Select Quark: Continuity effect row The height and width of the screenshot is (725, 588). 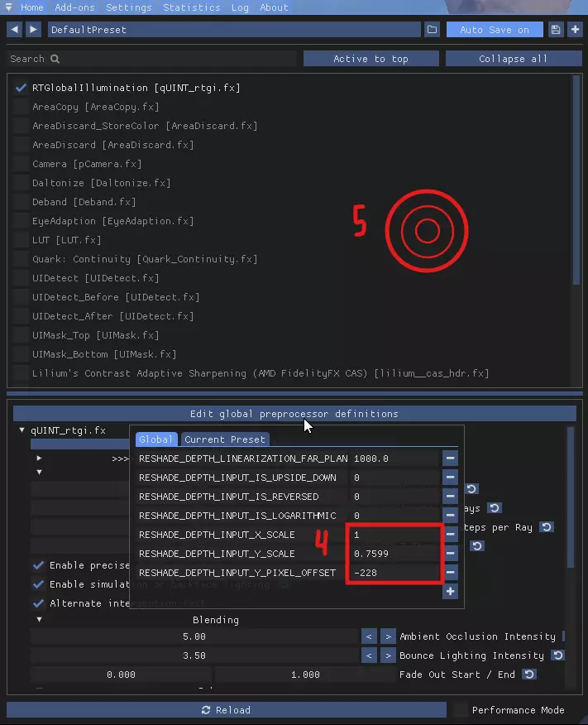[145, 259]
